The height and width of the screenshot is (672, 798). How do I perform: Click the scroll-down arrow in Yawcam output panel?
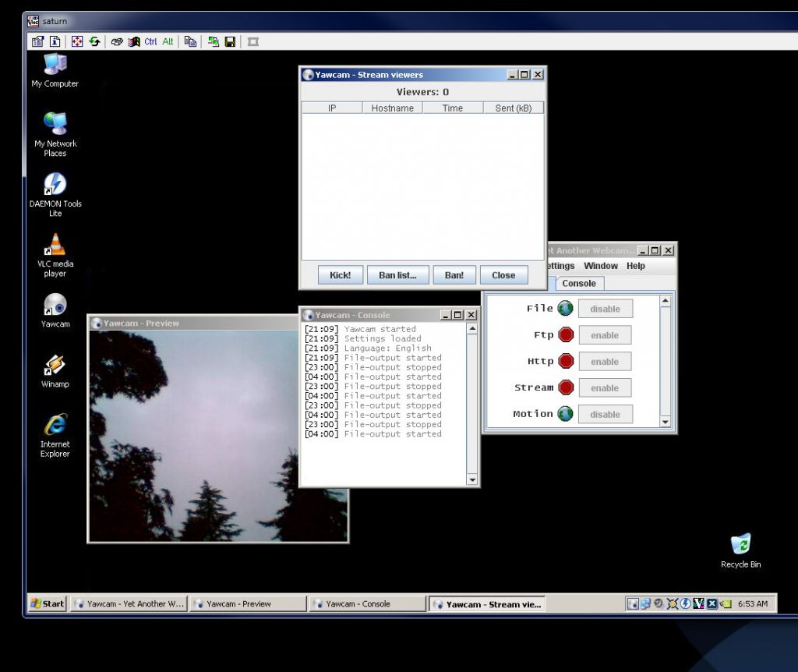[x=666, y=422]
